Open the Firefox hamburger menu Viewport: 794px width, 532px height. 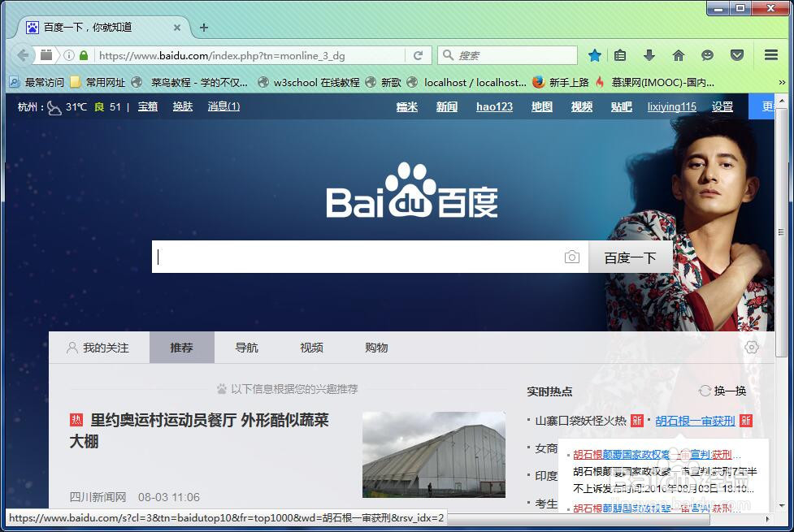771,54
